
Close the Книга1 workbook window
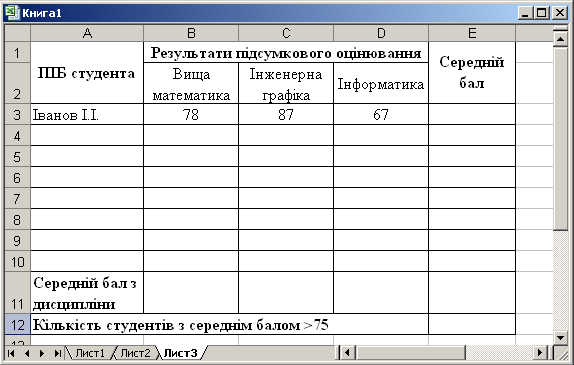(560, 13)
